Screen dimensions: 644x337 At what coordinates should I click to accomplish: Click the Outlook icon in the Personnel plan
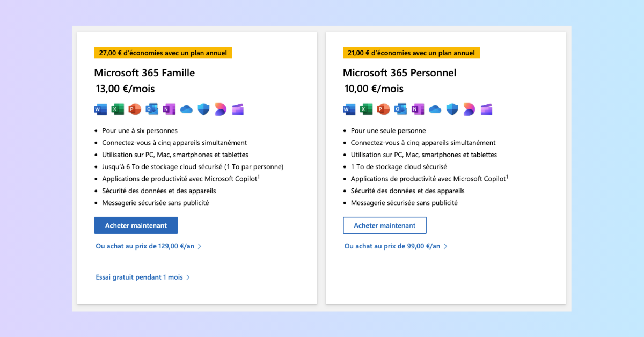(x=401, y=109)
